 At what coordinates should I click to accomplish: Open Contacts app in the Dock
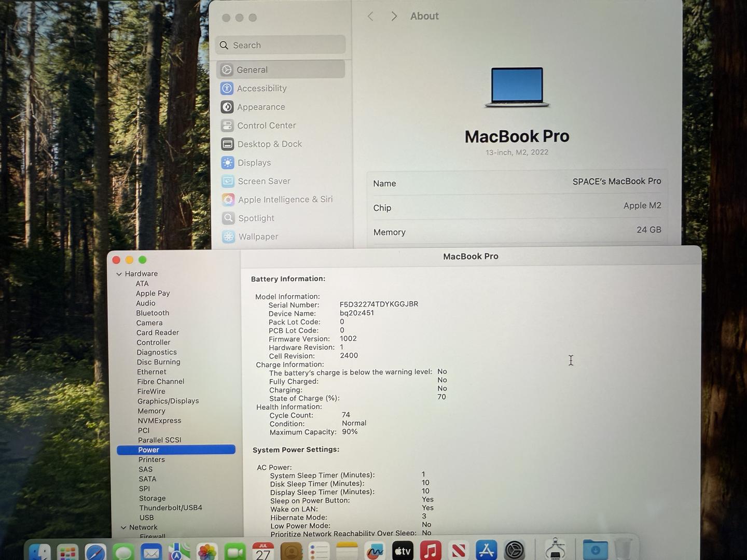(291, 551)
